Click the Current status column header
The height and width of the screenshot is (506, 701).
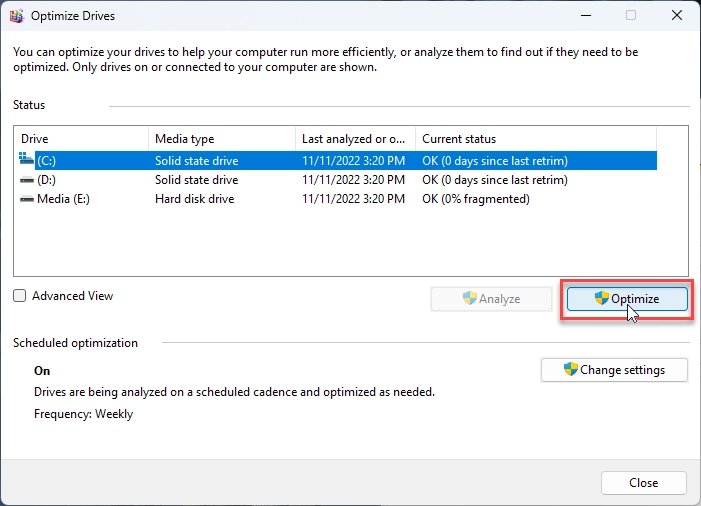(x=536, y=139)
